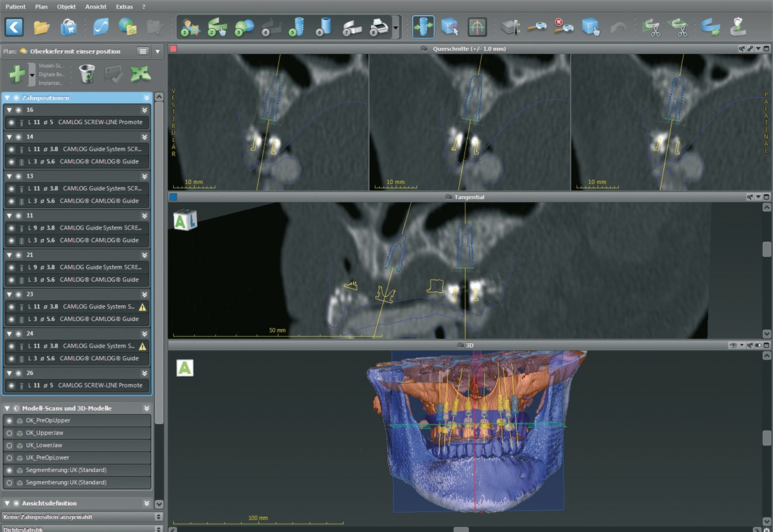Click the workflow step 8 printer icon
This screenshot has width=773, height=532.
click(x=378, y=27)
